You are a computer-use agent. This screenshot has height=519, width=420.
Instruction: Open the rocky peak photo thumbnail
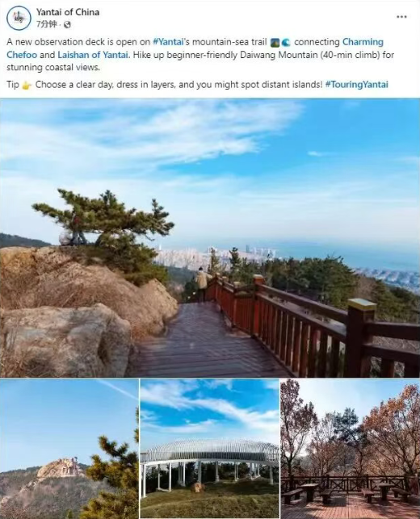[69, 449]
